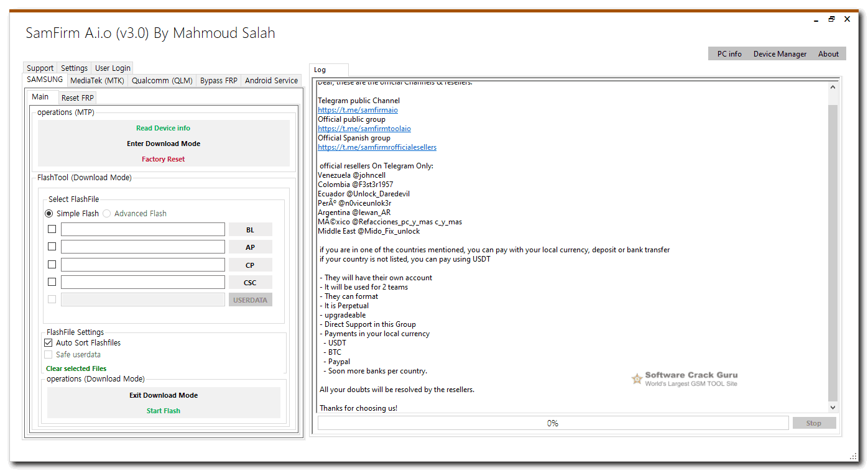The image size is (868, 471).
Task: Switch to the Settings tab
Action: pos(74,68)
